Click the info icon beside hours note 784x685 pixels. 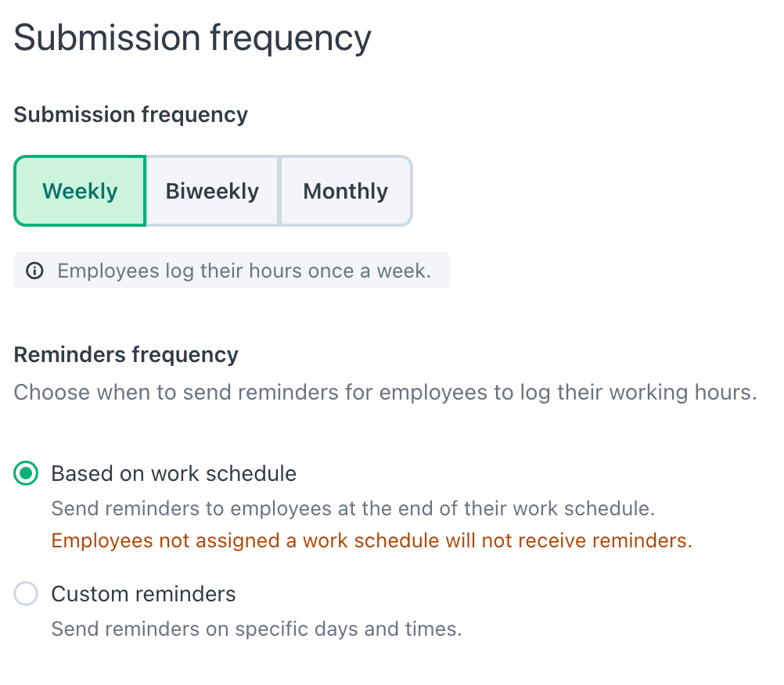(34, 271)
